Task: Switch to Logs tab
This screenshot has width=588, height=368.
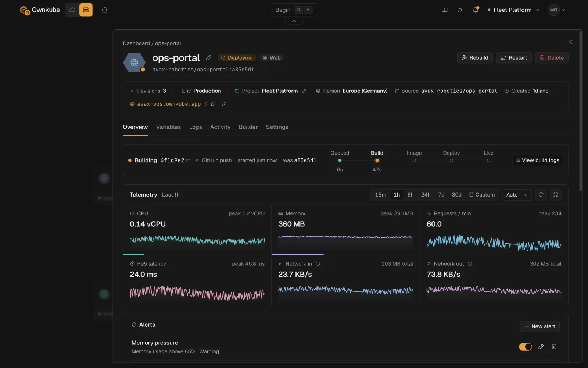Action: 196,127
